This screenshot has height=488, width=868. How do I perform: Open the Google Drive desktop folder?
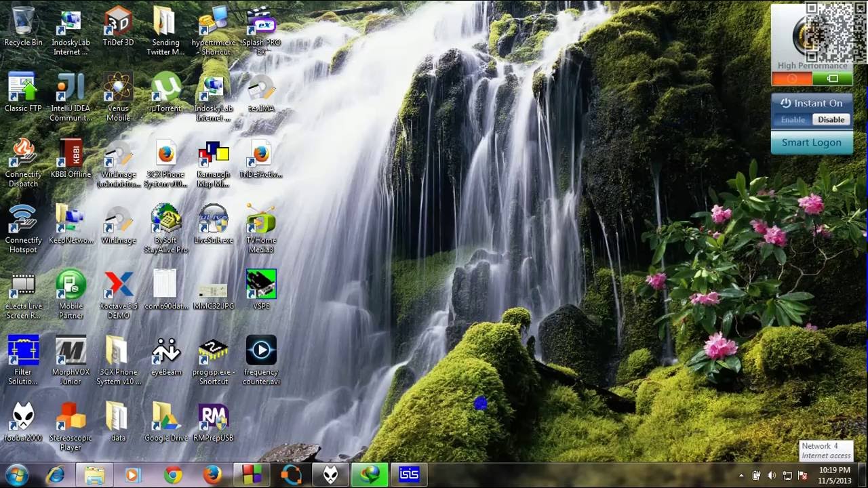165,422
